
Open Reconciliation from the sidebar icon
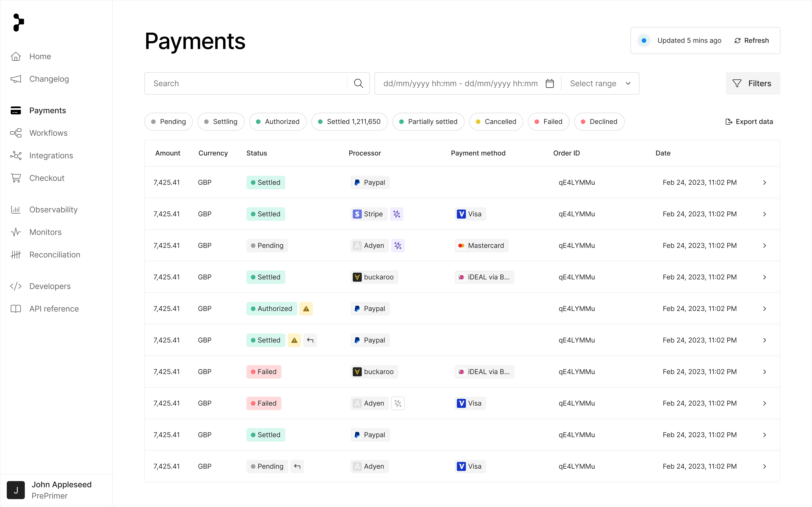point(16,255)
